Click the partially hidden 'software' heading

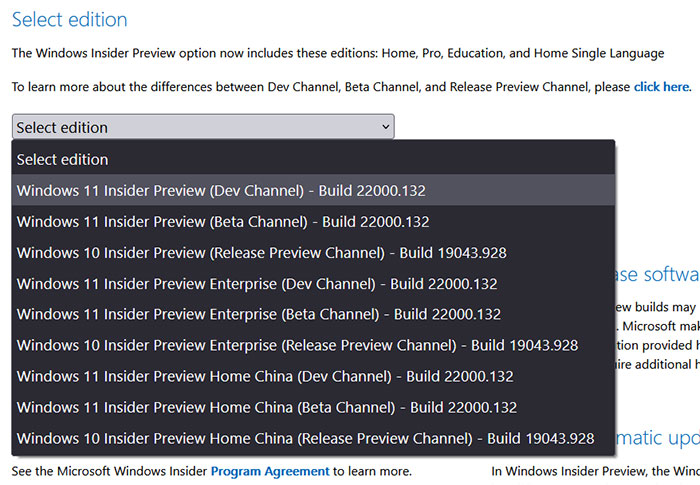click(657, 274)
